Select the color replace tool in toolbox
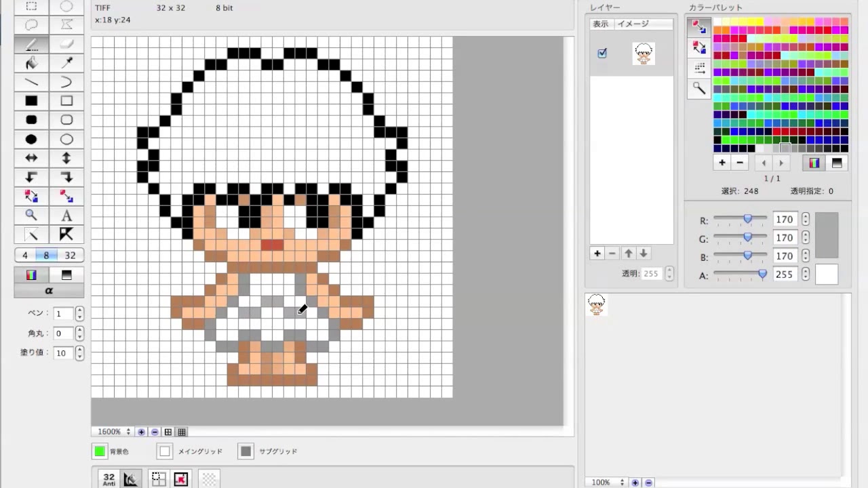The width and height of the screenshot is (868, 488). pos(66,196)
